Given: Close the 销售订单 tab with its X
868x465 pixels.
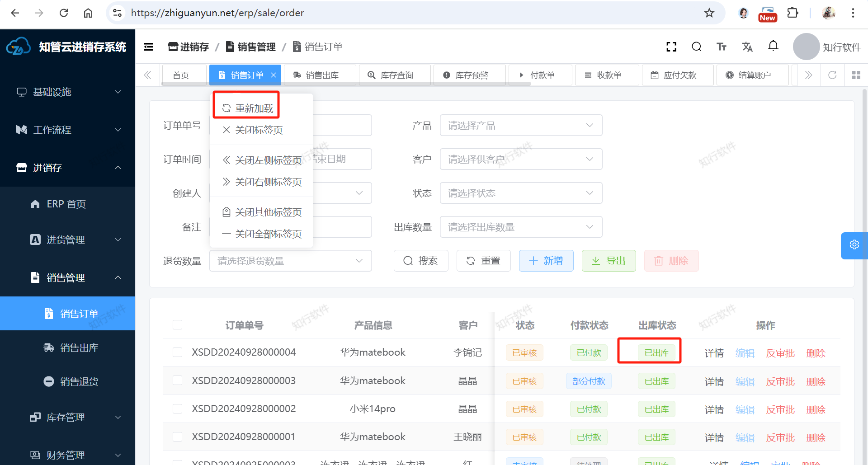Looking at the screenshot, I should click(274, 75).
